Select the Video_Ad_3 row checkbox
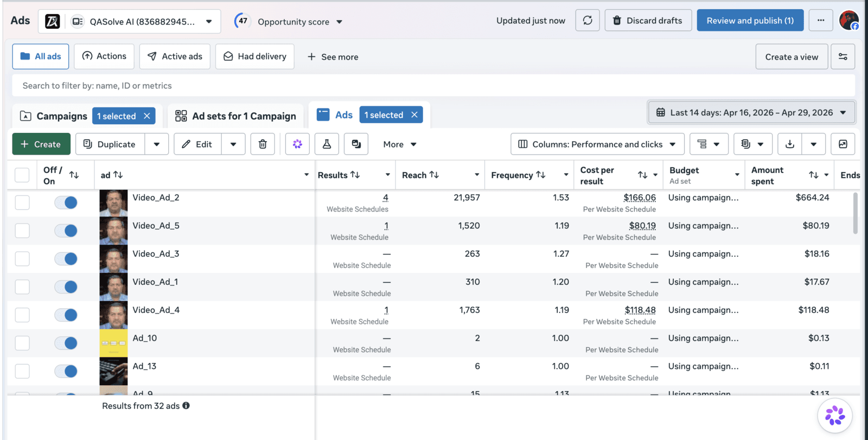This screenshot has width=868, height=440. [x=22, y=259]
